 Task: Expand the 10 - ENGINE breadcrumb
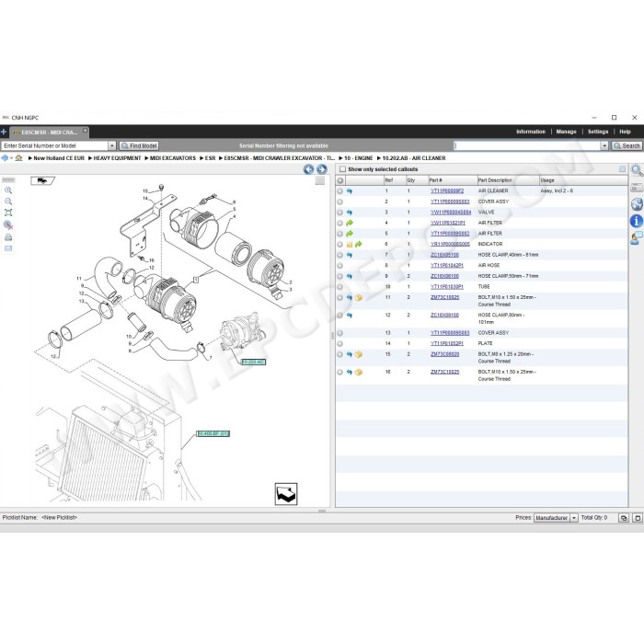(340, 158)
